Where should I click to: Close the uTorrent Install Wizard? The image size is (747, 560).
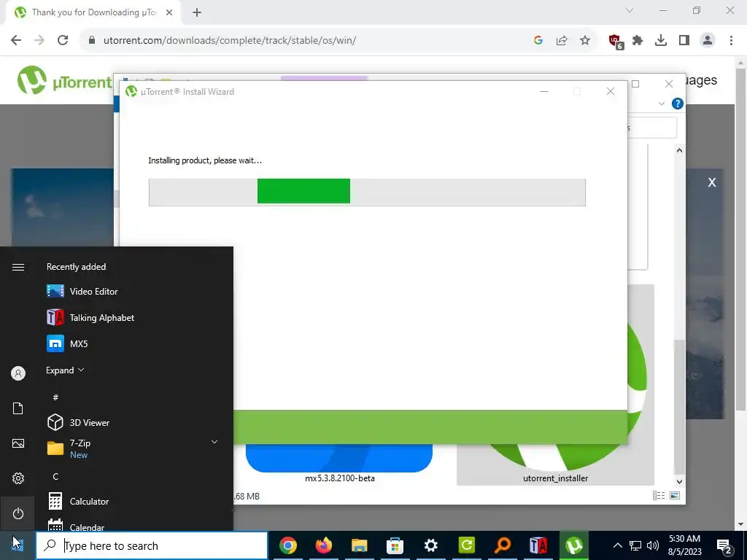pyautogui.click(x=611, y=91)
